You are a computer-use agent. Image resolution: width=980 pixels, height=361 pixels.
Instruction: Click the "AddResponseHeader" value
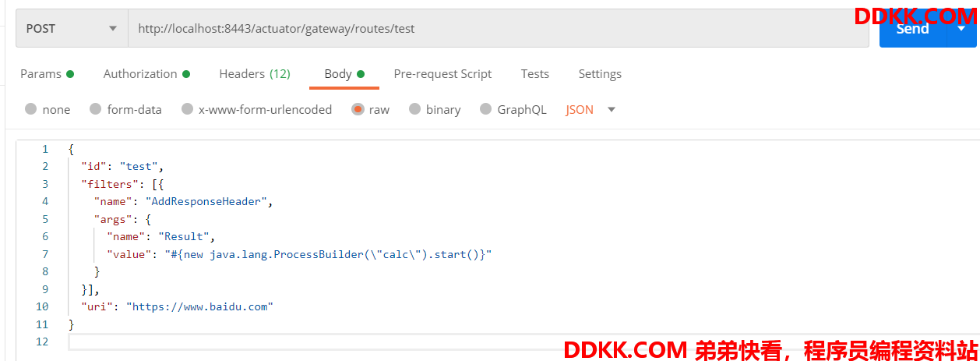click(x=206, y=201)
